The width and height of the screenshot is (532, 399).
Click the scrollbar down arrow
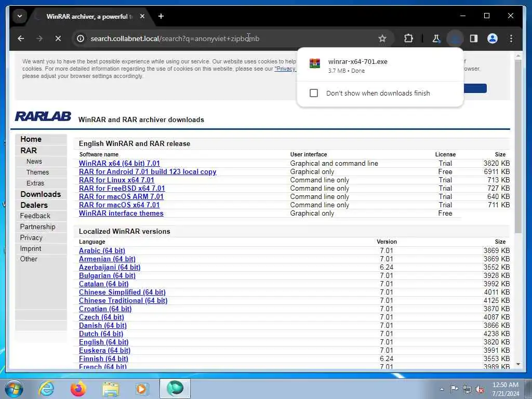point(518,364)
